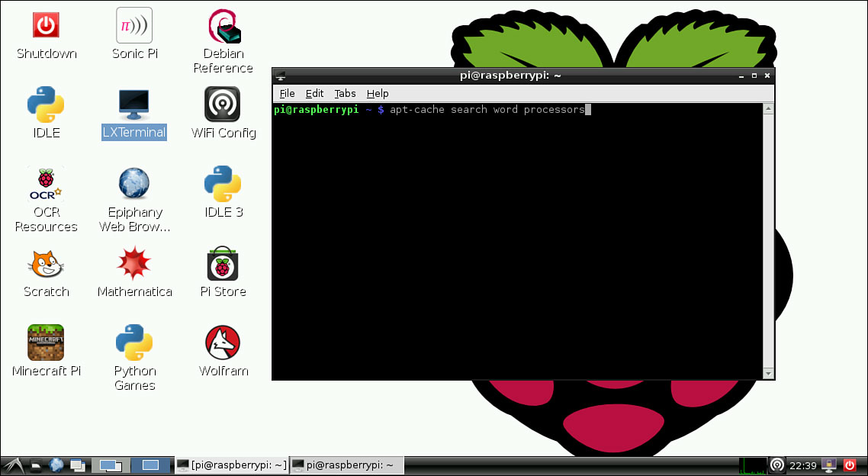Switch to the second desktop pager
The image size is (868, 476).
pyautogui.click(x=150, y=465)
